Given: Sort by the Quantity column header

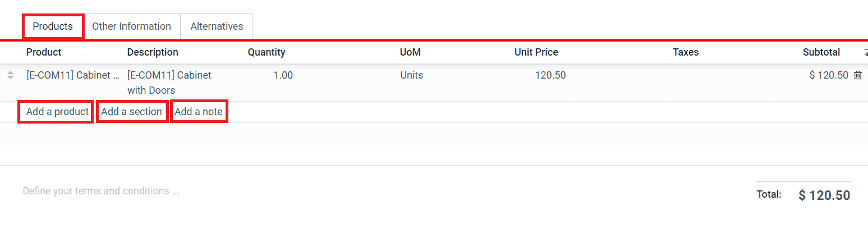Looking at the screenshot, I should click(267, 52).
